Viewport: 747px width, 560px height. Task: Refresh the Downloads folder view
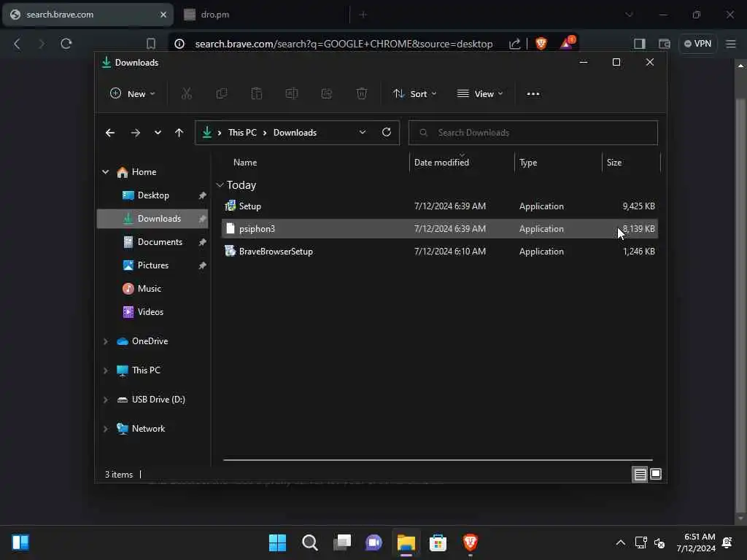point(387,133)
